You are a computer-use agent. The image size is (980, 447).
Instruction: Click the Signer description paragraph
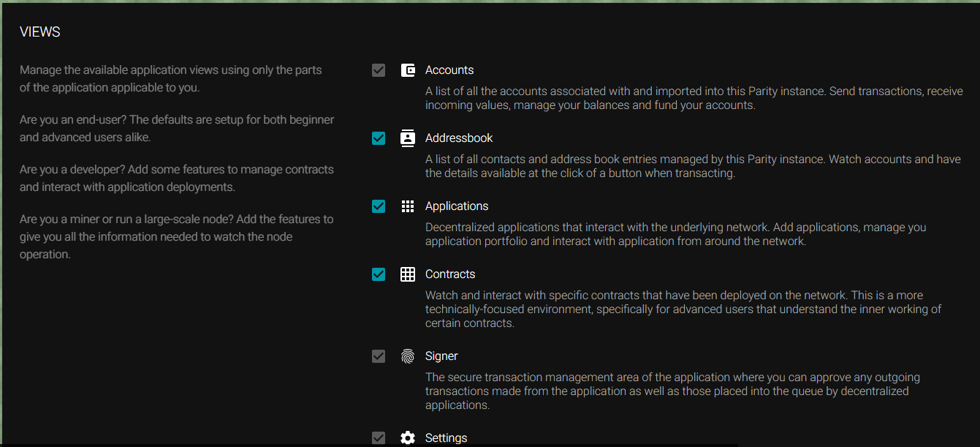coord(672,391)
